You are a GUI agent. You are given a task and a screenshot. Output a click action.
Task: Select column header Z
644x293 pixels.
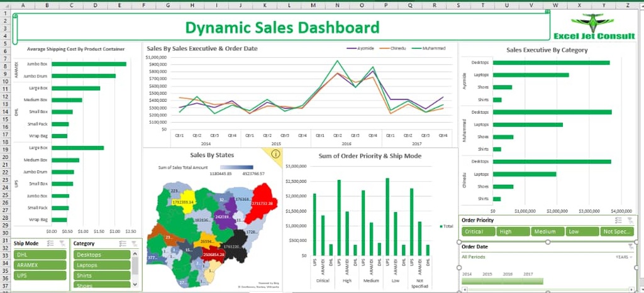[x=628, y=5]
